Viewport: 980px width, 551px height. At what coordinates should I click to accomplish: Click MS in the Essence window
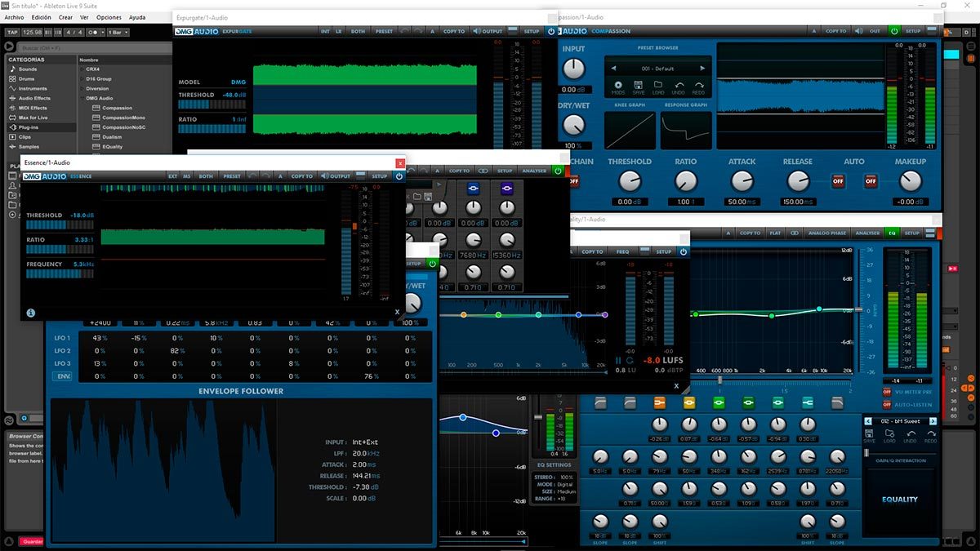point(186,176)
